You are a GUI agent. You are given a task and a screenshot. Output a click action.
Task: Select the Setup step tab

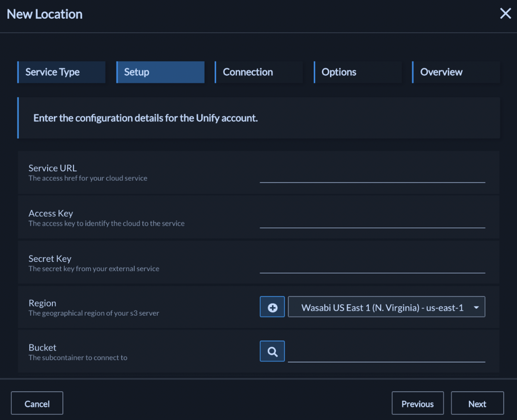[x=160, y=72]
